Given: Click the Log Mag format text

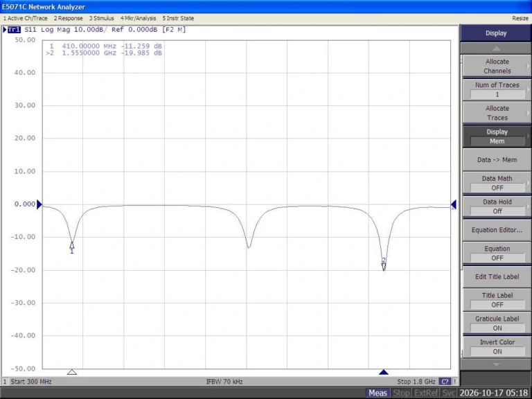Looking at the screenshot, I should (55, 30).
